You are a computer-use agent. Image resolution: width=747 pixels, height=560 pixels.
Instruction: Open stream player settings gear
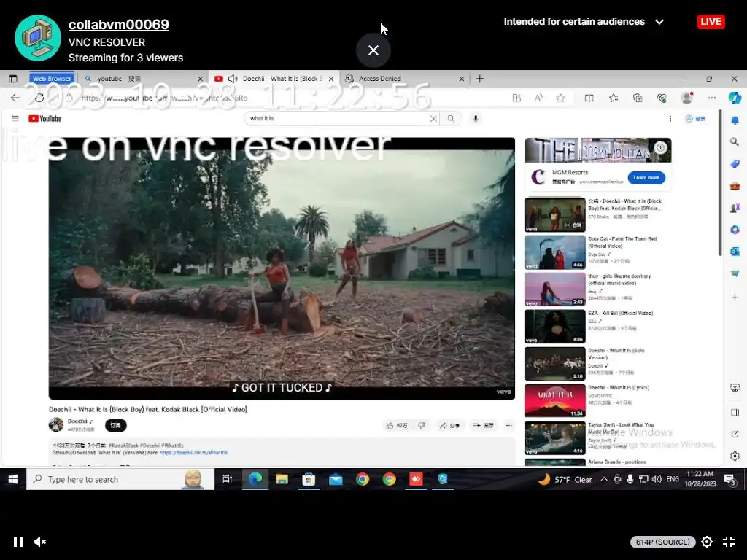pyautogui.click(x=707, y=542)
